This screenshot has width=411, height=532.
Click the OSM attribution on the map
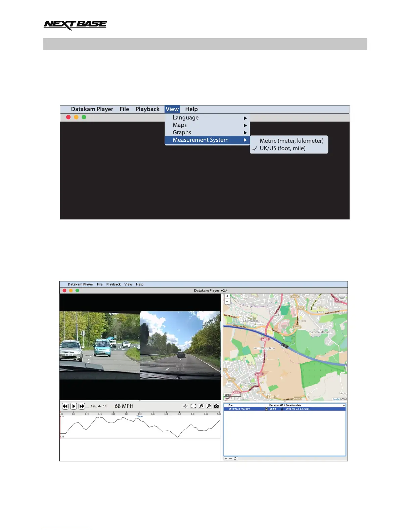click(344, 399)
